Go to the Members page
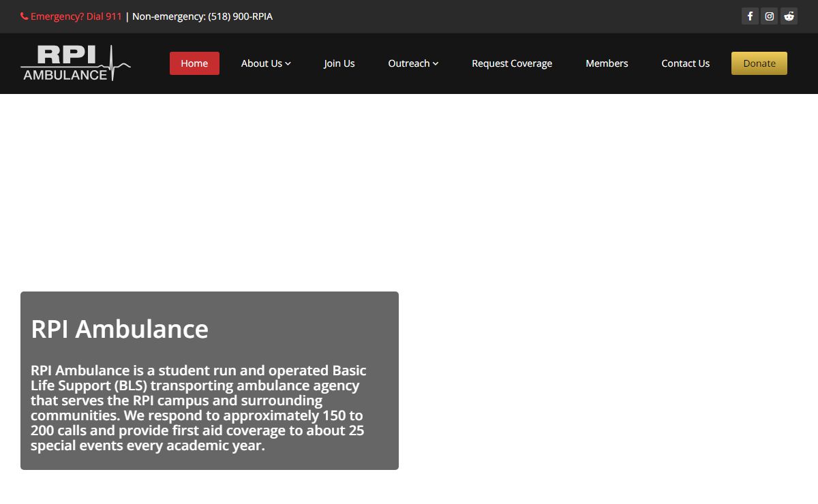 (607, 63)
